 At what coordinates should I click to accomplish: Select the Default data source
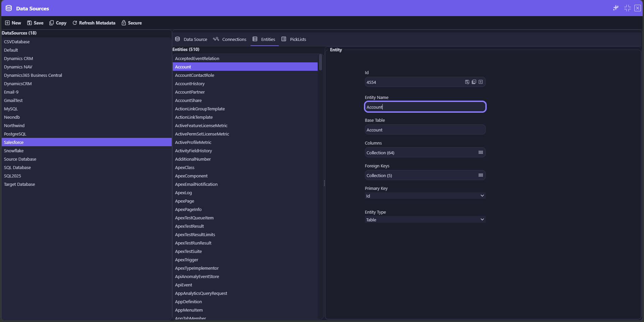tap(87, 50)
